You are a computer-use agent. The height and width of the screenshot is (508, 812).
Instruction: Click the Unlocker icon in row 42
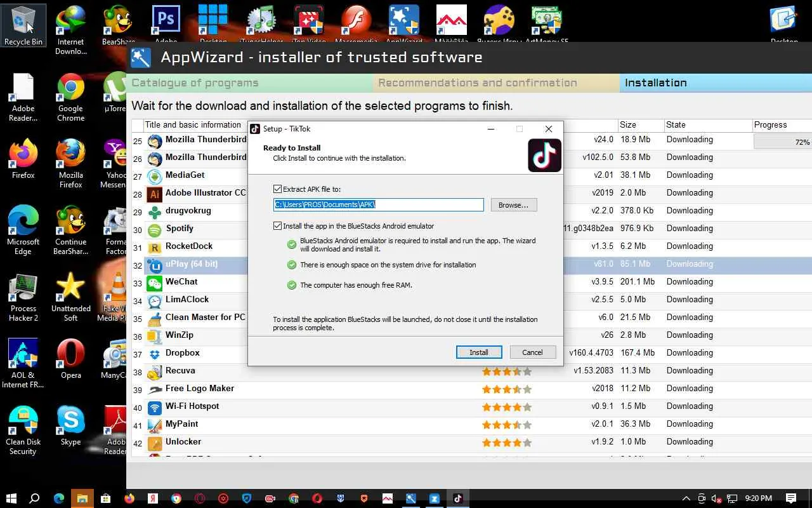[154, 443]
